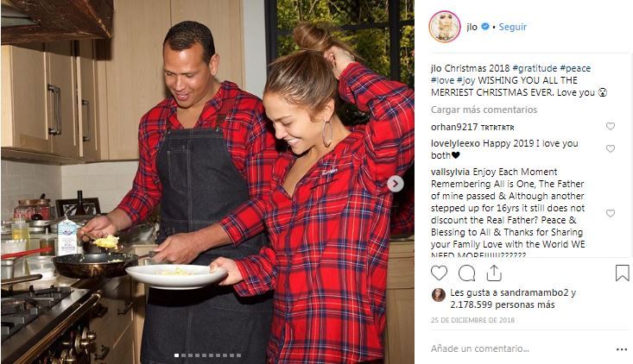Go to next photo with carousel arrow
Viewport: 633px width, 364px height.
coord(396,184)
